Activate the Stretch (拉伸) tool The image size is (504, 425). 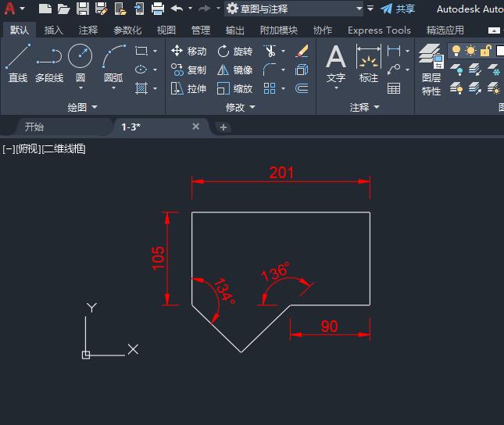188,88
